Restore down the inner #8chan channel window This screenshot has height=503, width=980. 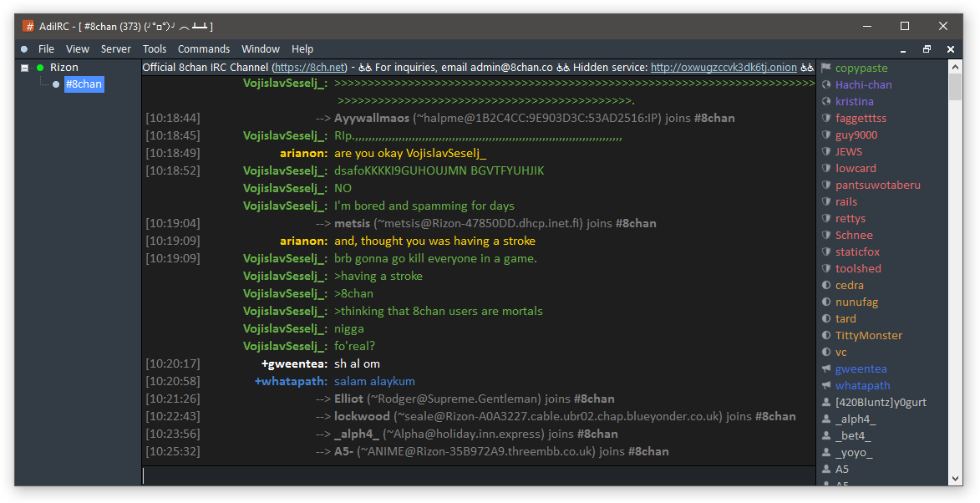click(x=927, y=49)
